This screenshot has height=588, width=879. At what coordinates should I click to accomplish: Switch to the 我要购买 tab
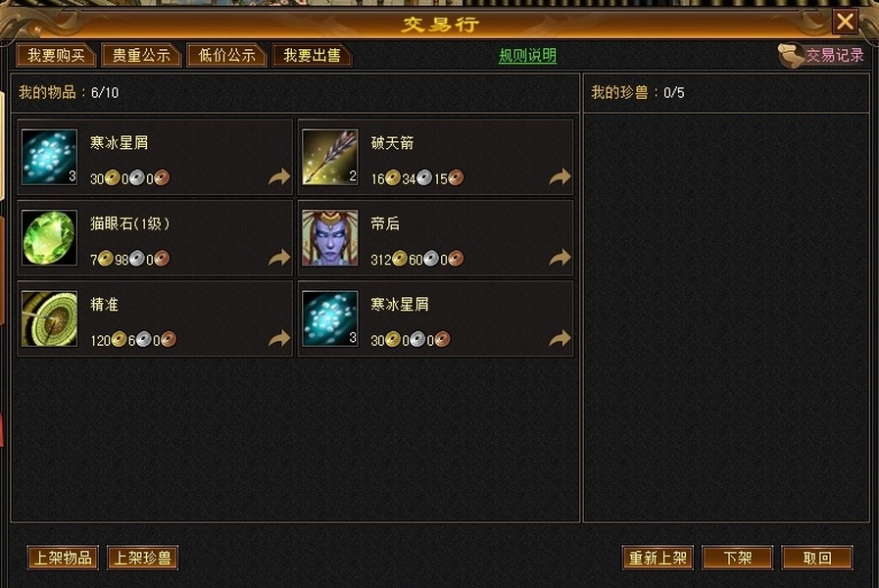click(56, 55)
